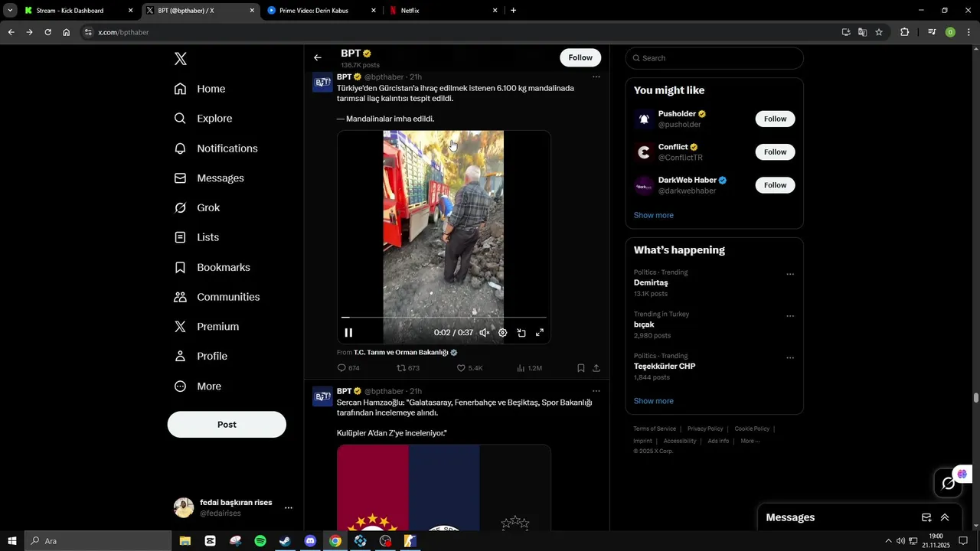Open a new browser tab

[x=513, y=11]
